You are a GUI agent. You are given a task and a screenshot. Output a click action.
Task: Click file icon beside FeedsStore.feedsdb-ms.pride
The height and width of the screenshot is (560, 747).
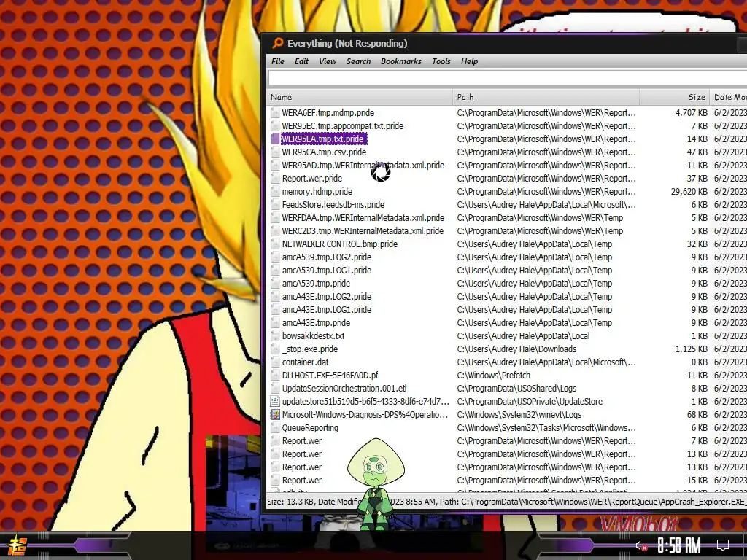click(x=275, y=205)
